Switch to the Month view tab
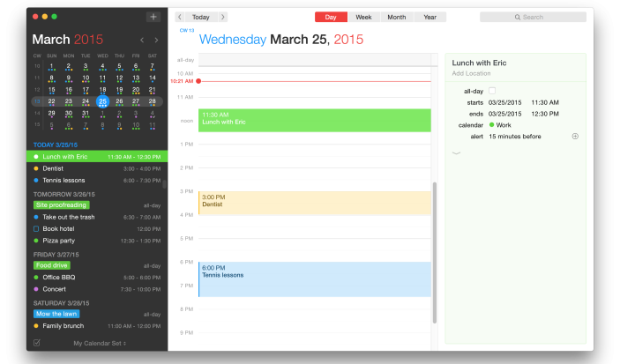The height and width of the screenshot is (364, 620). pyautogui.click(x=397, y=17)
